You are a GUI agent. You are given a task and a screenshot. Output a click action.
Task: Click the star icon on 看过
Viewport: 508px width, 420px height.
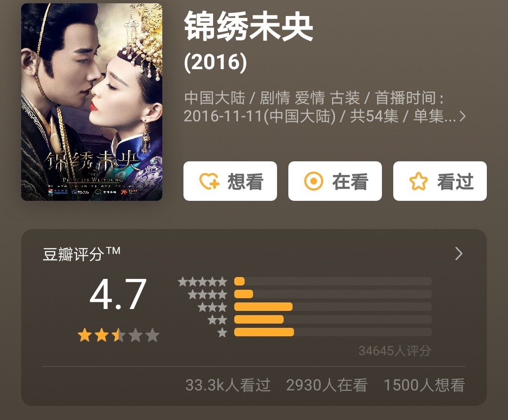(419, 181)
